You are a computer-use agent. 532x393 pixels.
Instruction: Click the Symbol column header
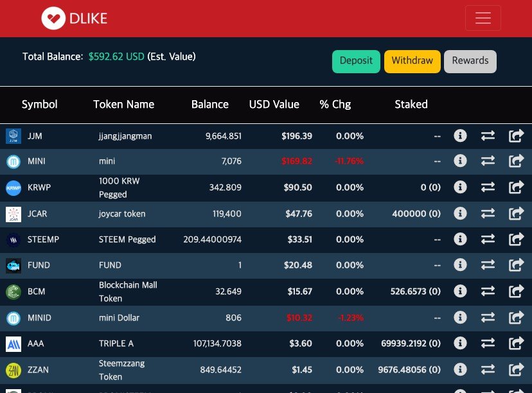(39, 105)
